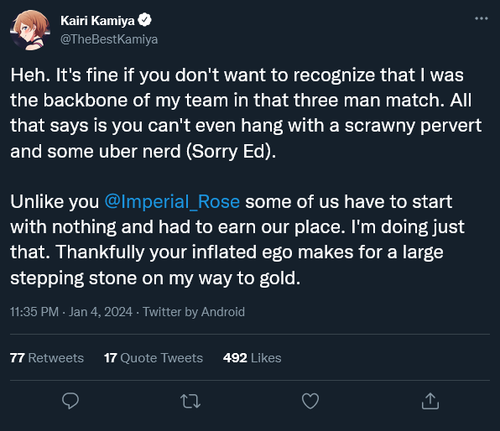Click the paragraph mentioning "stepping stone"
The height and width of the screenshot is (431, 500).
(237, 240)
